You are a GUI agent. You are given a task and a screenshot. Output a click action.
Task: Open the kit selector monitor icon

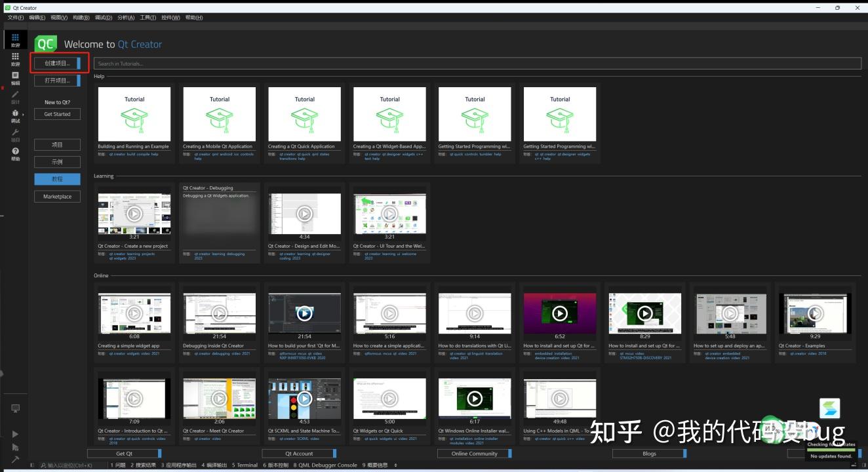15,408
